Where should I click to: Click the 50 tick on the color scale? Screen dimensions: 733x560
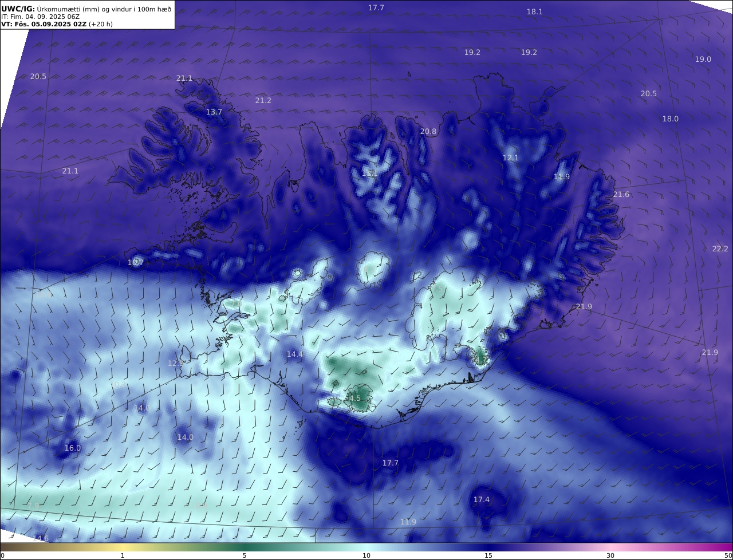tap(728, 555)
